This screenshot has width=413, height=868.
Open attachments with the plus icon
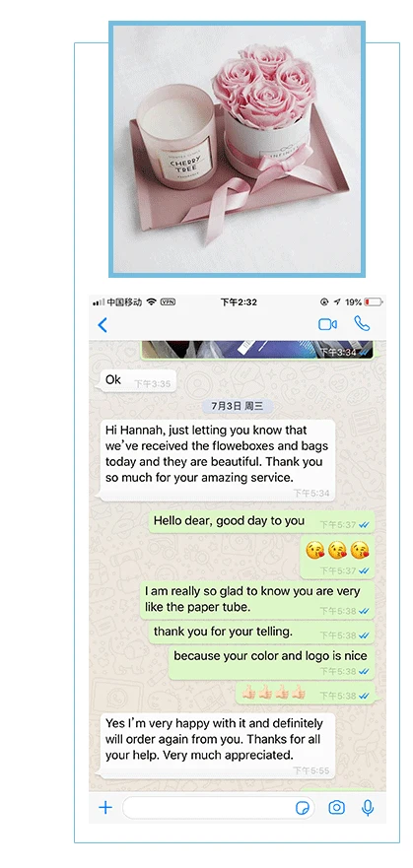click(105, 807)
